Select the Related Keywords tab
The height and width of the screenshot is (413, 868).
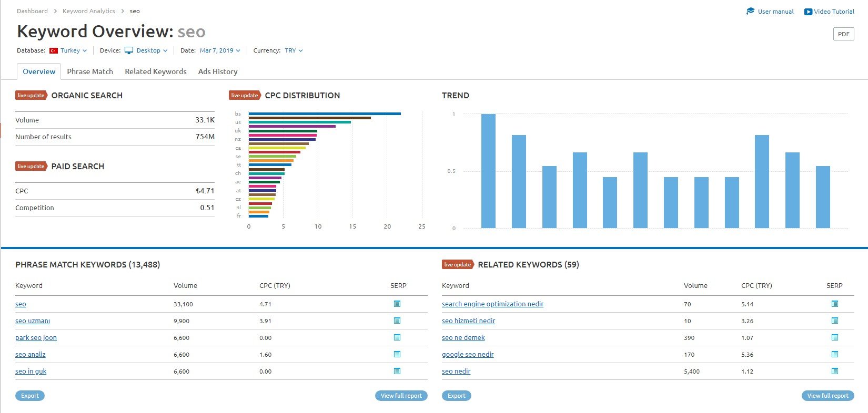click(x=155, y=71)
